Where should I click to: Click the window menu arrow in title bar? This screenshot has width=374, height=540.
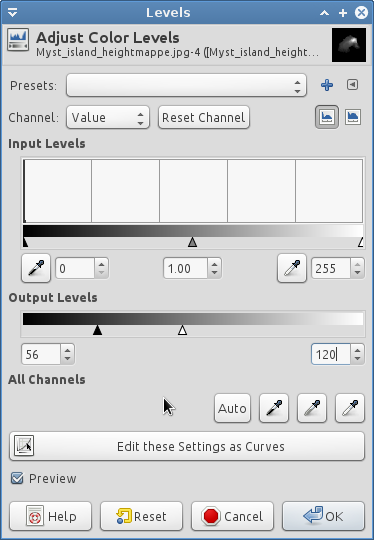13,13
